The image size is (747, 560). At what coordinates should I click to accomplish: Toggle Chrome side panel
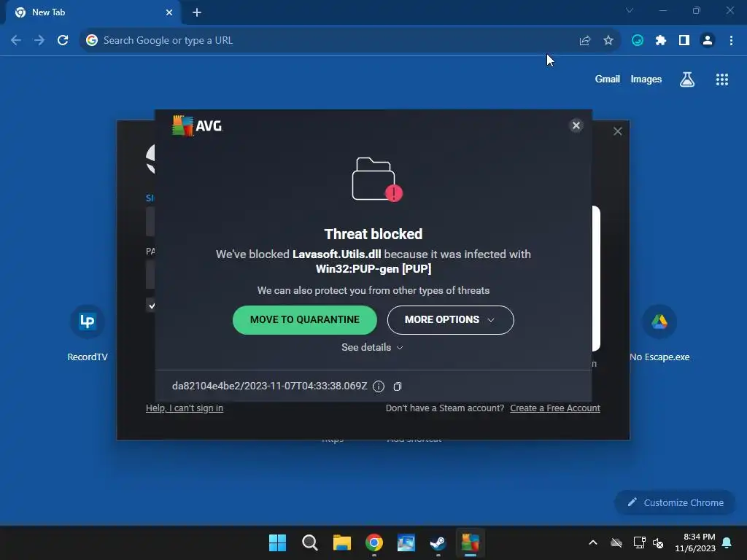(684, 41)
